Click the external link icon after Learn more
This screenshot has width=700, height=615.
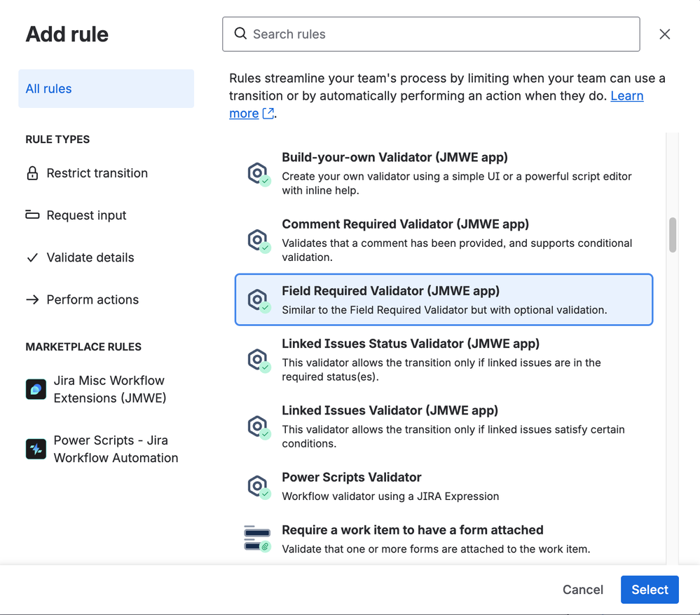click(x=268, y=114)
